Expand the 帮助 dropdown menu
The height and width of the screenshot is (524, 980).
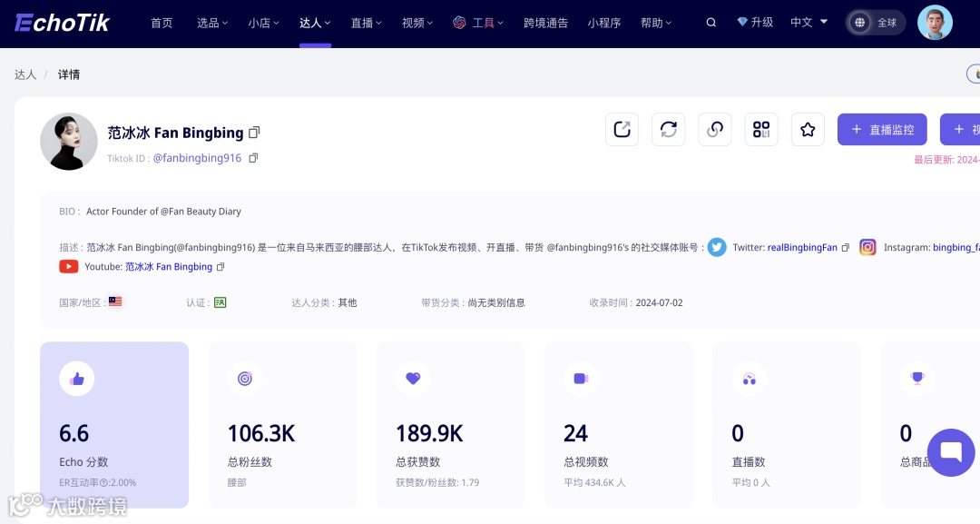click(x=656, y=23)
